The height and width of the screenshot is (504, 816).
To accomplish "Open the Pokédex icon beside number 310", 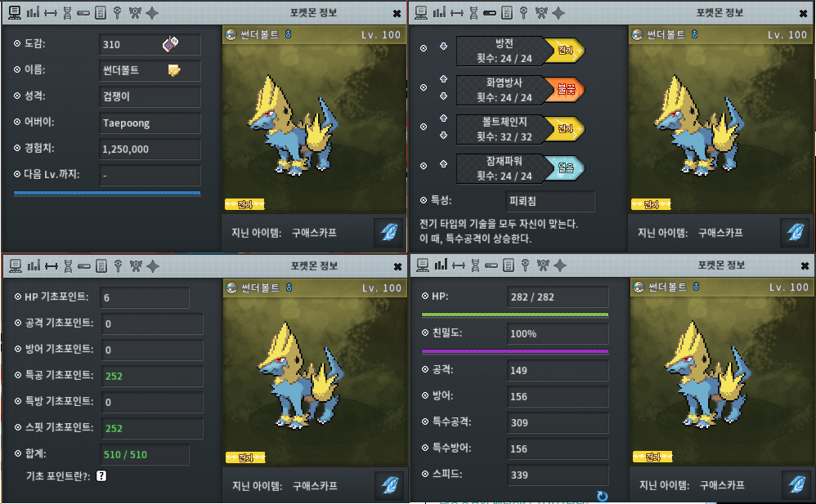I will pos(171,43).
